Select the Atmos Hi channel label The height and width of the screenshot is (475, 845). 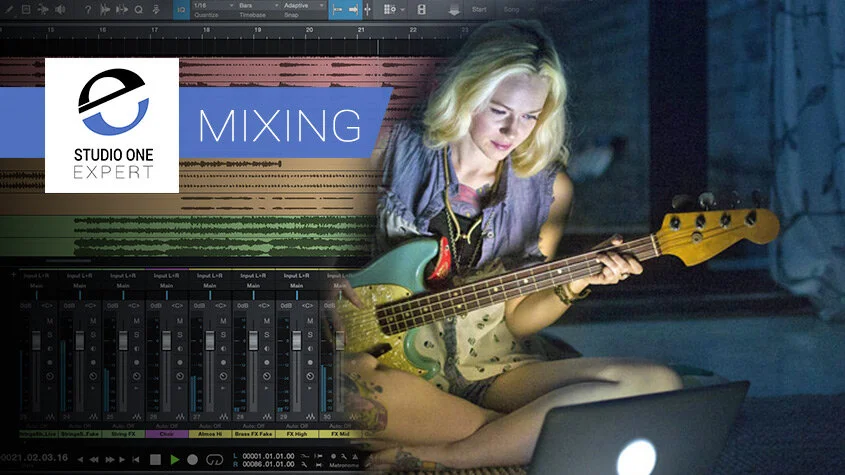[210, 434]
